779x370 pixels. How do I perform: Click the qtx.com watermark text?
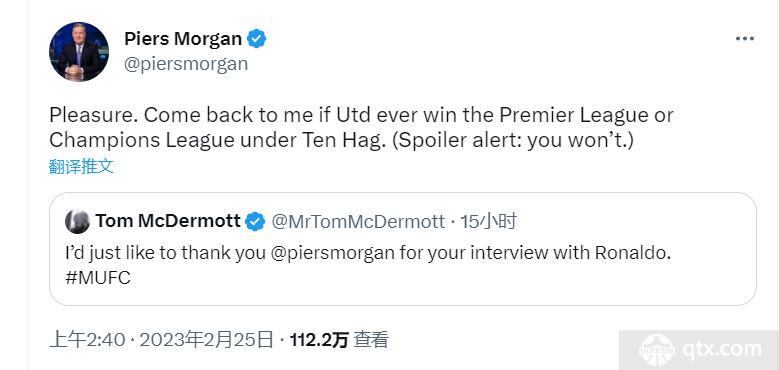tap(722, 350)
